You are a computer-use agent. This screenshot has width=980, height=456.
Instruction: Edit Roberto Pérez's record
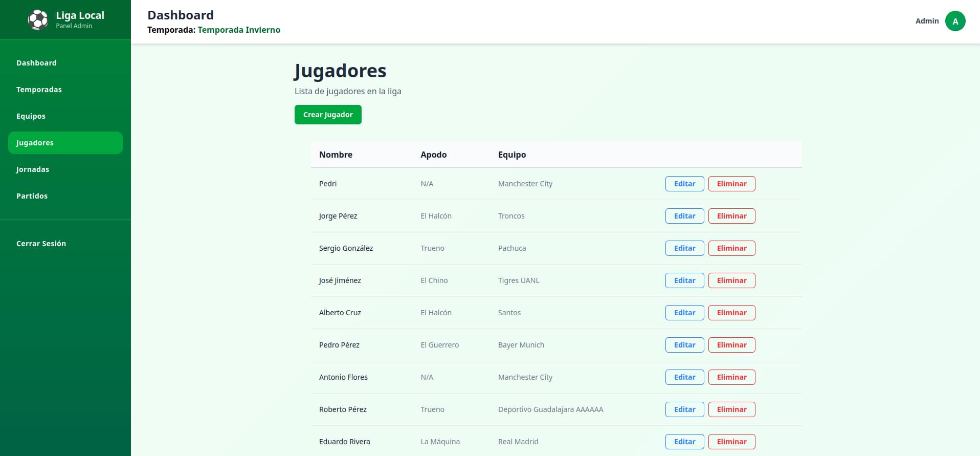(x=684, y=409)
